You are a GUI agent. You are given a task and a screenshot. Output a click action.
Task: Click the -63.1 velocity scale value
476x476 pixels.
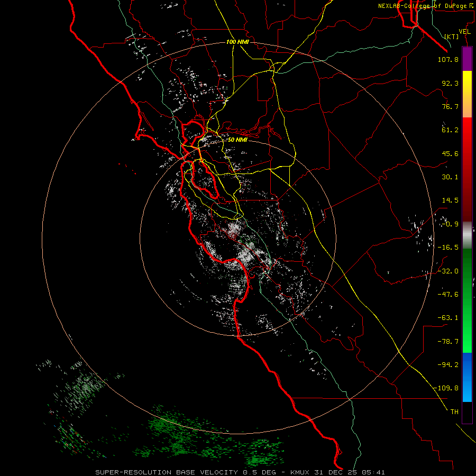click(x=448, y=318)
